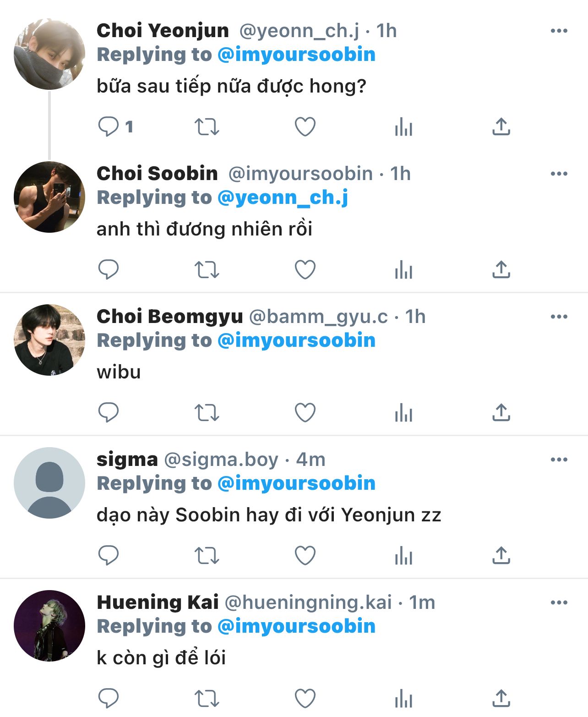Open more options on Choi Yeonjun's tweet
Image resolution: width=588 pixels, height=717 pixels.
[559, 31]
